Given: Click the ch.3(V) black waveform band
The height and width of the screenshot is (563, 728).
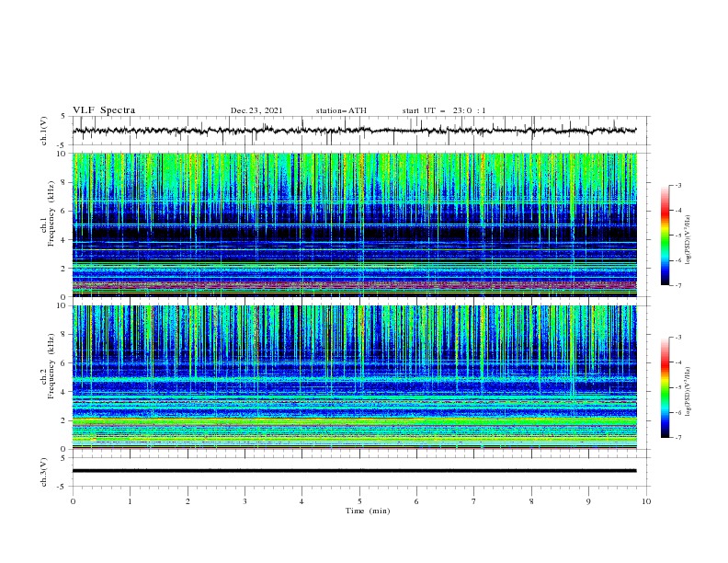Looking at the screenshot, I should coord(355,471).
